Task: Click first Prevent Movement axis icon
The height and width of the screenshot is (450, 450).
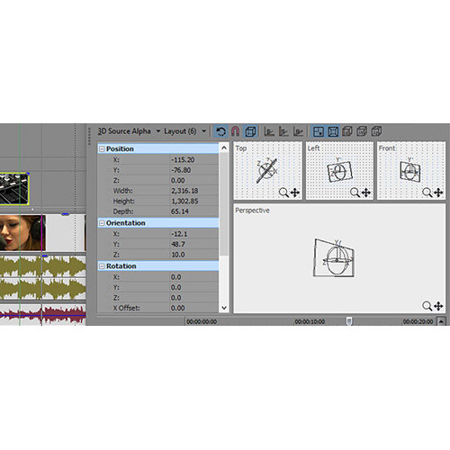Action: point(269,131)
